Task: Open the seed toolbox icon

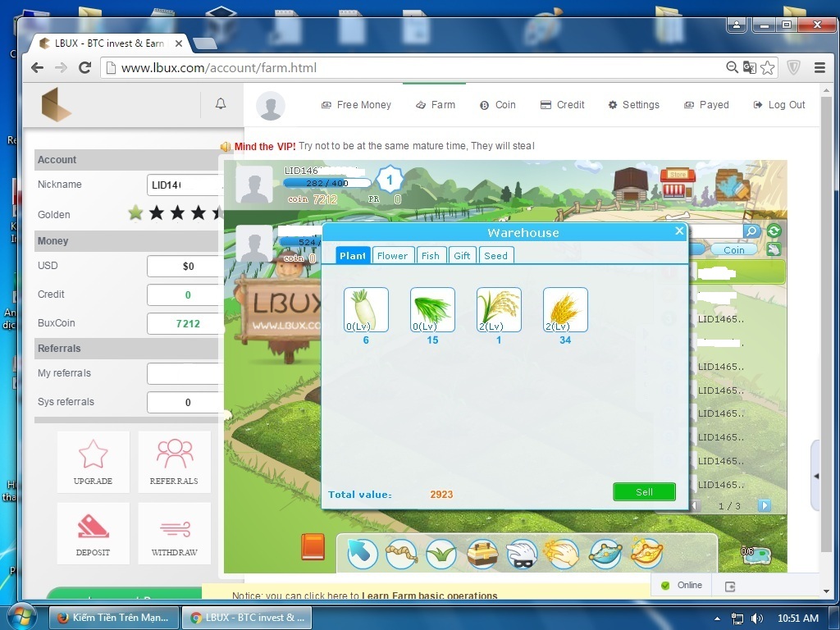Action: (482, 554)
